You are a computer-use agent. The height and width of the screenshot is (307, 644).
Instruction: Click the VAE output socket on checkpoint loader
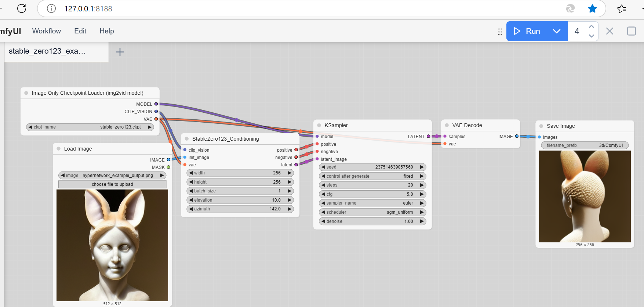[x=156, y=119]
